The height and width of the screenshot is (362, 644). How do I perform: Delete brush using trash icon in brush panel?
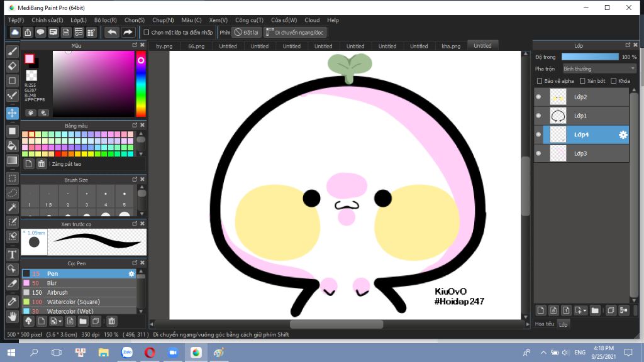pos(111,321)
